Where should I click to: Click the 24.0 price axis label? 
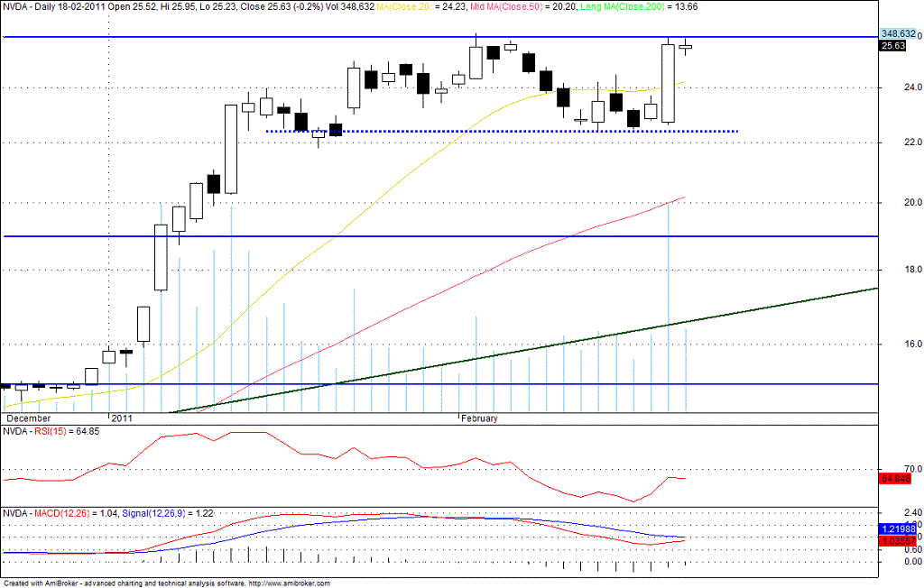tap(913, 87)
